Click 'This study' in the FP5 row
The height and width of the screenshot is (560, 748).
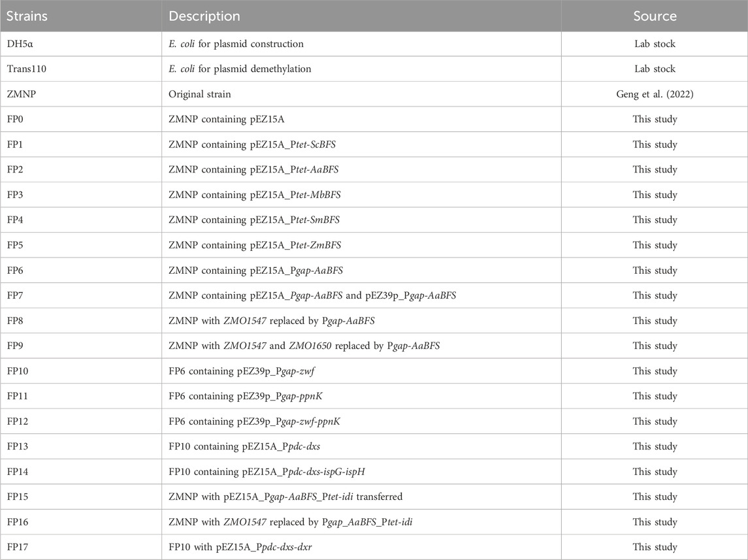[x=655, y=245]
